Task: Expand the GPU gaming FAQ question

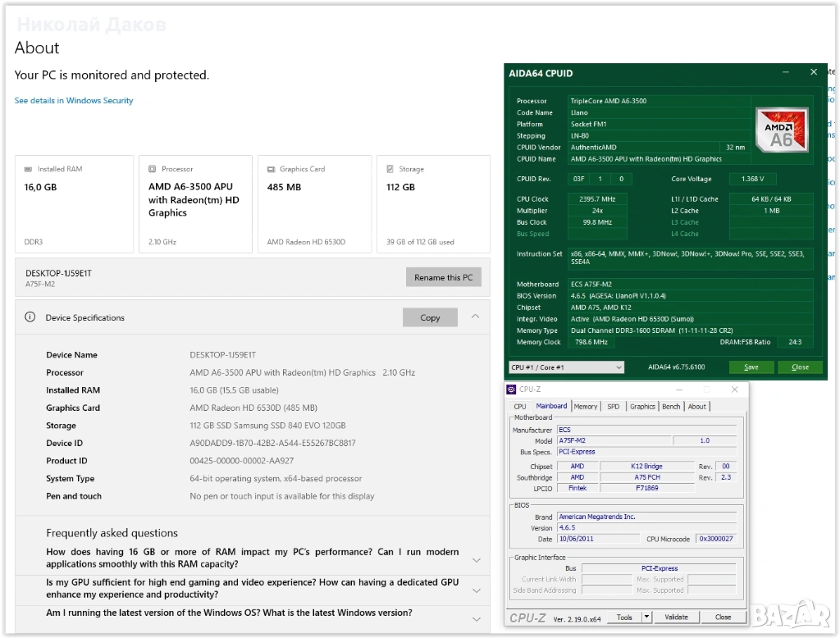Action: pyautogui.click(x=476, y=590)
